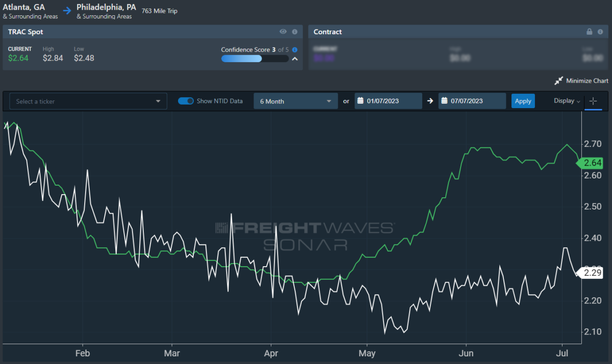
Task: Click the May label on the time axis
Action: [x=367, y=353]
